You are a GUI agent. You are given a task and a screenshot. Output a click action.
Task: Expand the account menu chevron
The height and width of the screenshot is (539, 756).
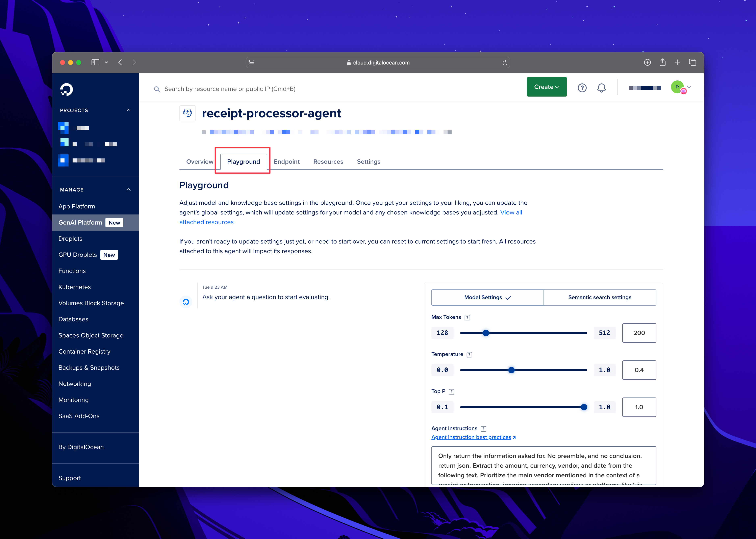(x=689, y=87)
